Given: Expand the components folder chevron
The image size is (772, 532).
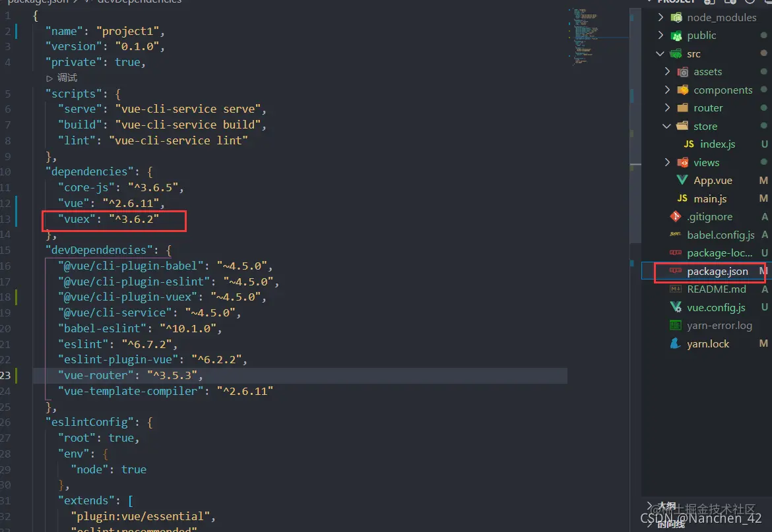Looking at the screenshot, I should (x=667, y=90).
